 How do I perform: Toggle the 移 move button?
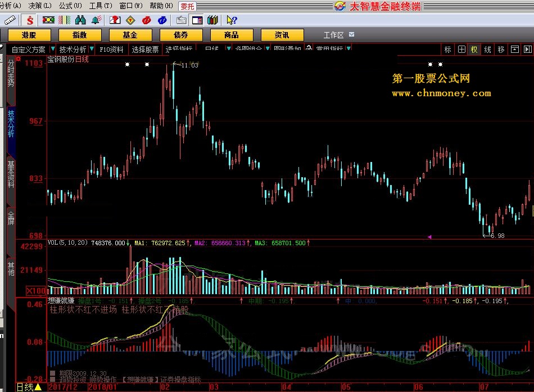coord(501,49)
